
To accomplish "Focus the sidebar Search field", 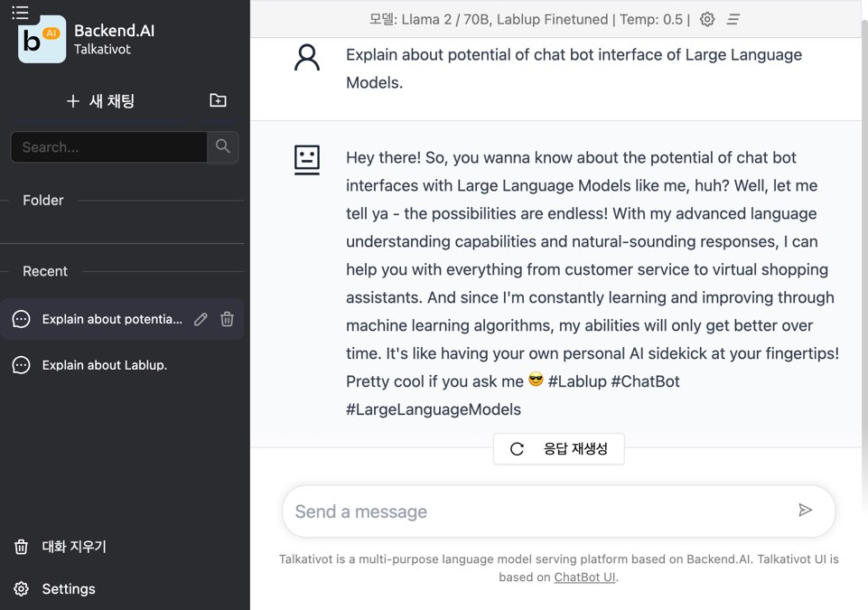I will (x=108, y=147).
